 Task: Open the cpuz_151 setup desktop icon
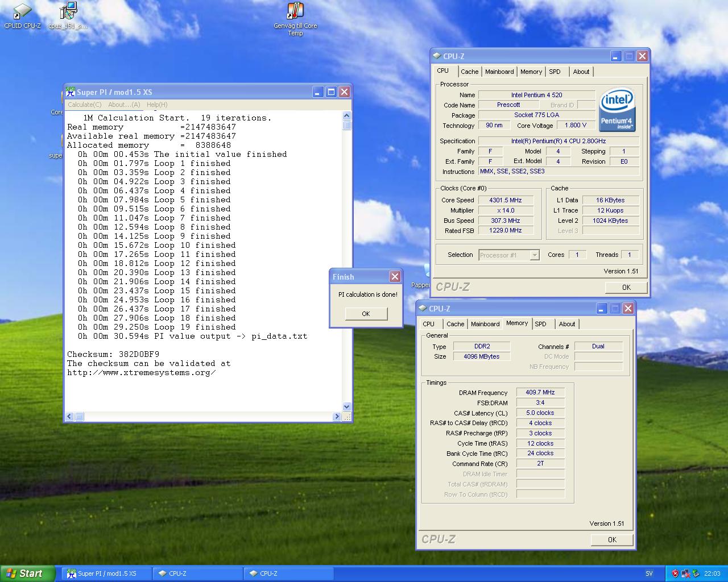pyautogui.click(x=68, y=16)
